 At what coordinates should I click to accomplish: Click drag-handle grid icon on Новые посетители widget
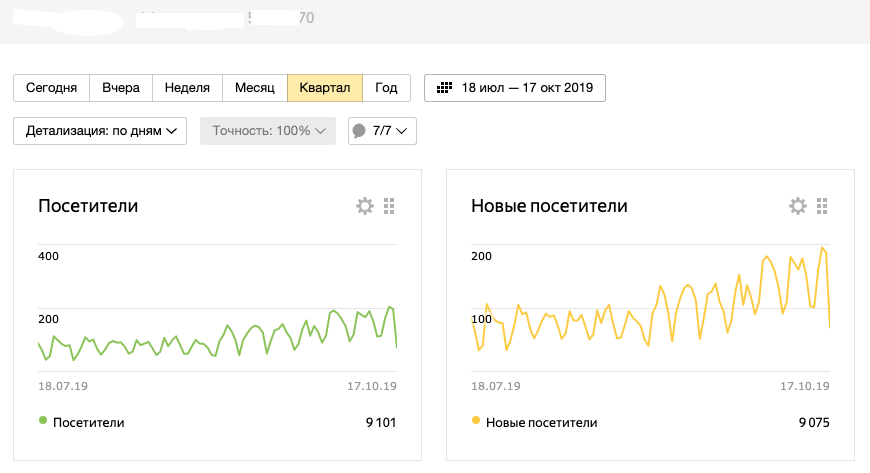click(x=823, y=206)
